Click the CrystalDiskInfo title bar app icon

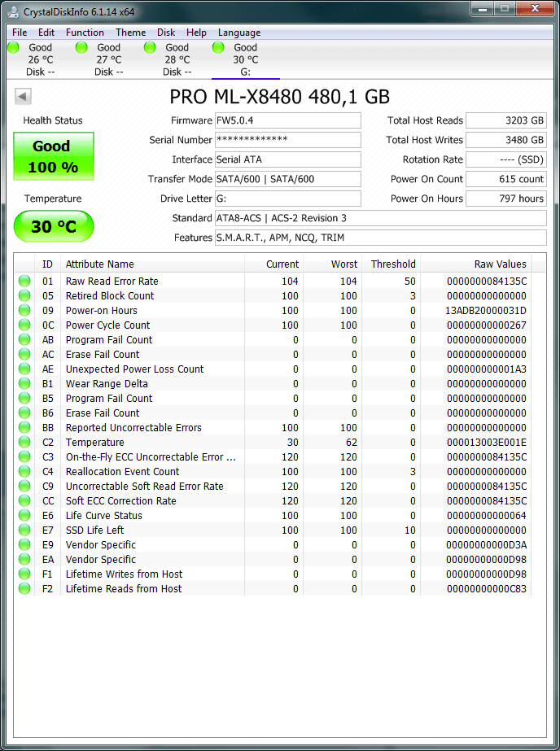(15, 12)
